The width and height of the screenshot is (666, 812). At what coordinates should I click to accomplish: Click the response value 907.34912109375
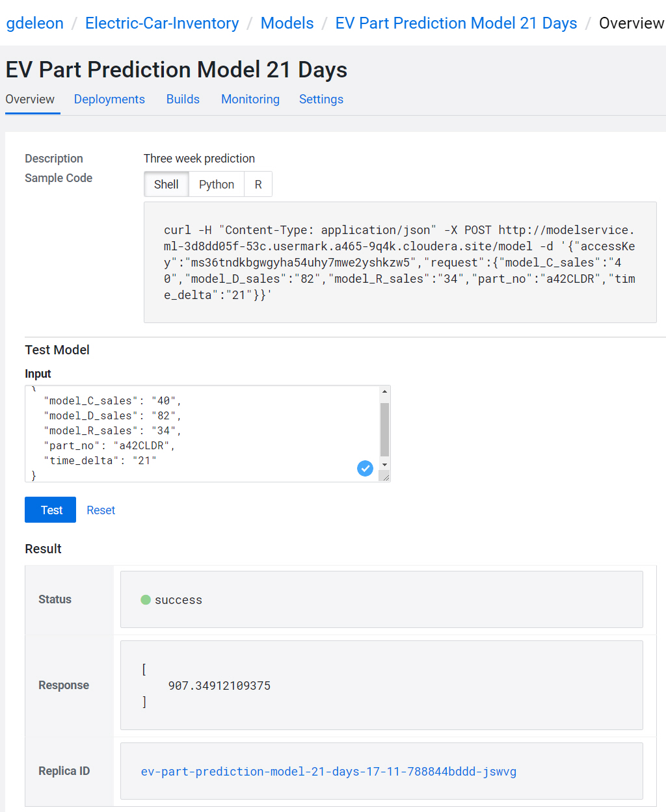coord(219,686)
